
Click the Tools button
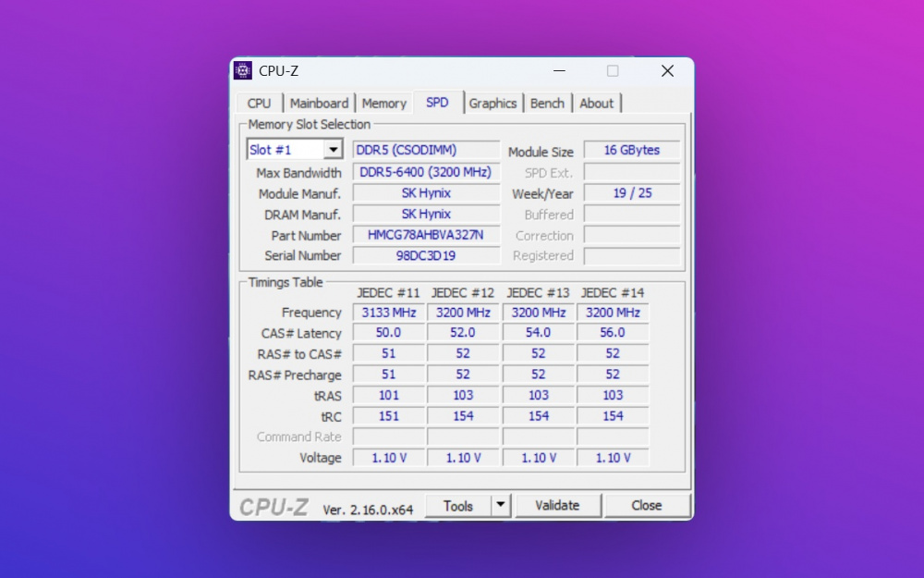click(x=458, y=506)
